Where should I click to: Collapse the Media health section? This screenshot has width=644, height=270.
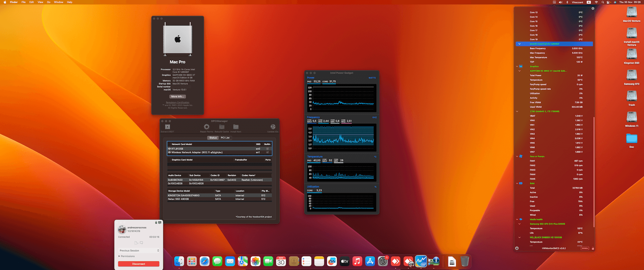[517, 219]
